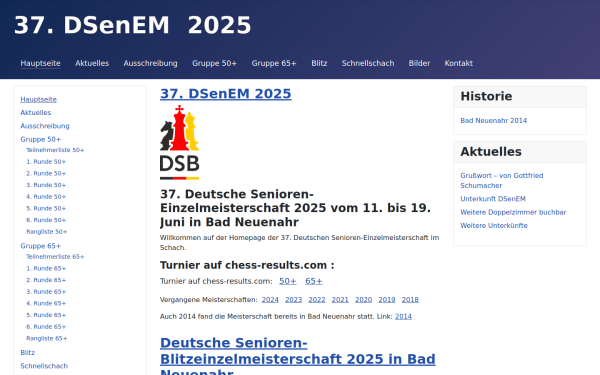
Task: Click the Aktuelles panel heading on the right
Action: click(491, 152)
